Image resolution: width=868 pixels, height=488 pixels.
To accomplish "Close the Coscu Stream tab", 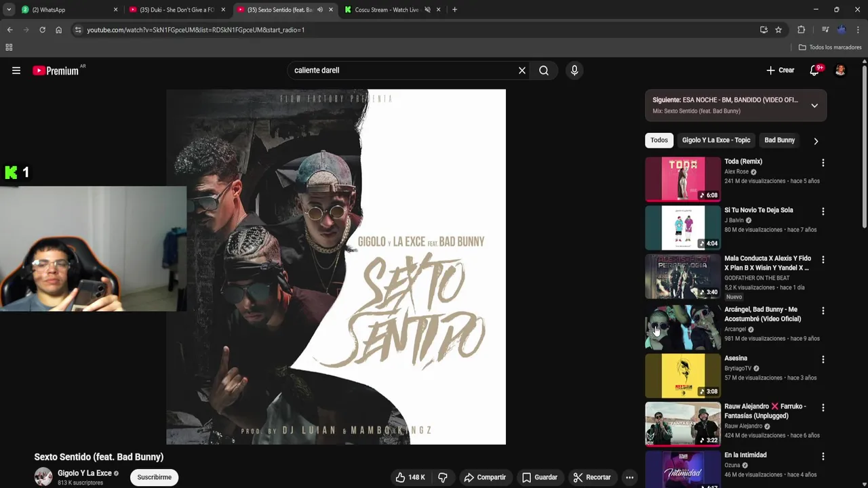I will coord(438,9).
